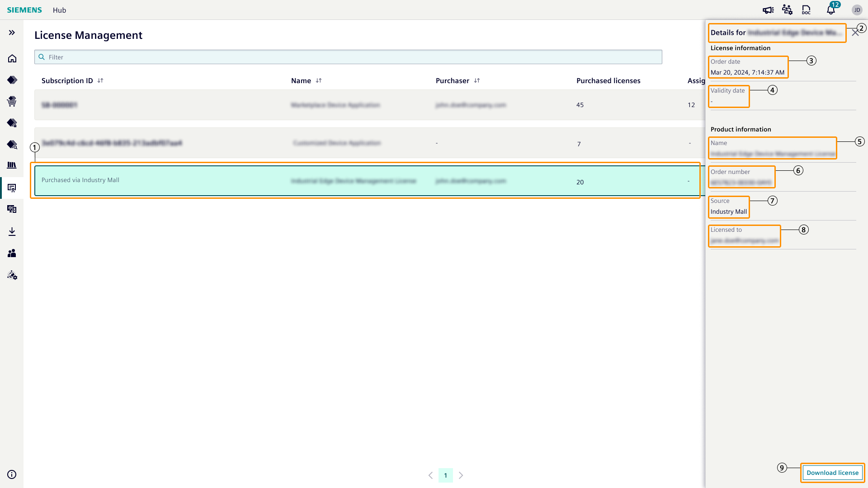Click the License Management page heading
Screen dimensions: 868x488
[x=88, y=35]
